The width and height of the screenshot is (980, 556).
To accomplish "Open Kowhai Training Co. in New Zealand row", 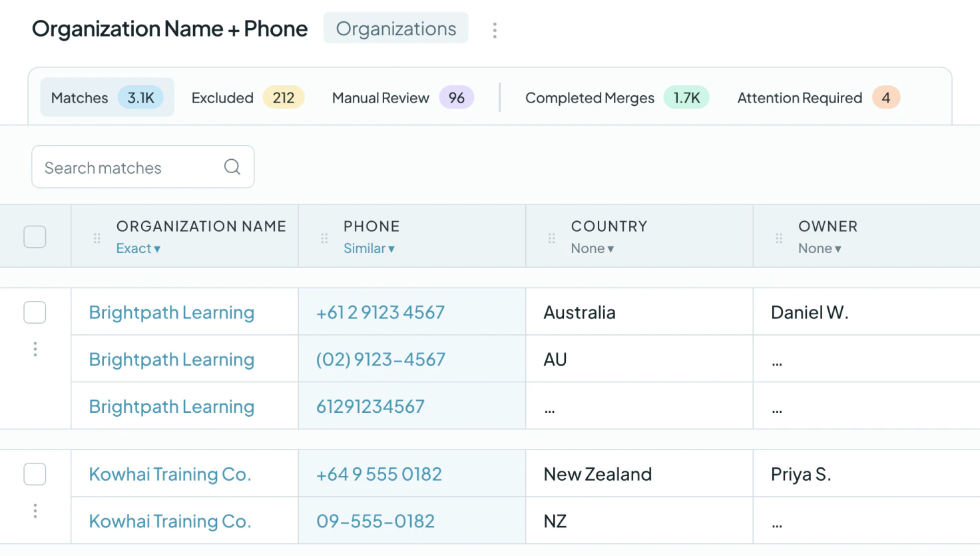I will 170,474.
